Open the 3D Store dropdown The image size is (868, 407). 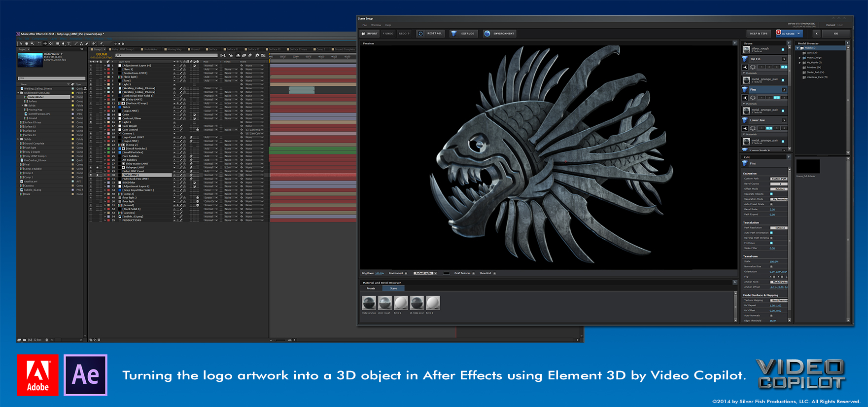[790, 34]
